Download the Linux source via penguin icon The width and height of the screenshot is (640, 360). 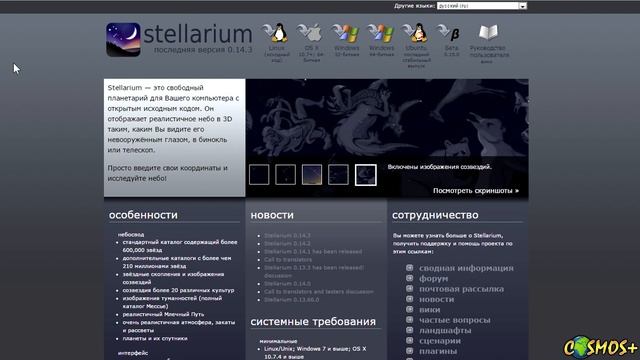(x=276, y=33)
